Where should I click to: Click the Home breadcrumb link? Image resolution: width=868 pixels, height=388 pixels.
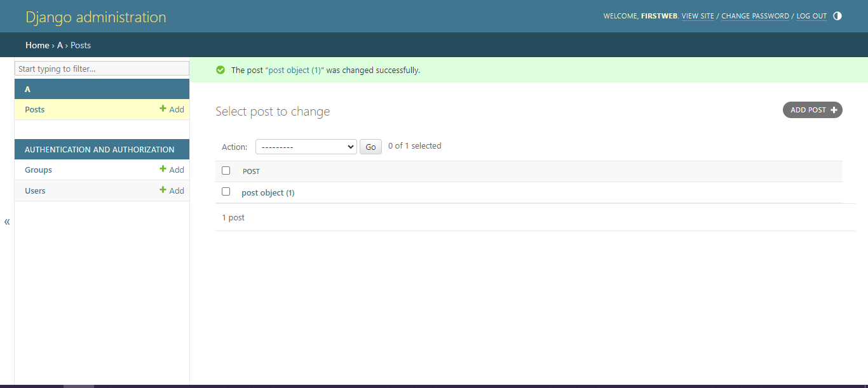(x=37, y=45)
